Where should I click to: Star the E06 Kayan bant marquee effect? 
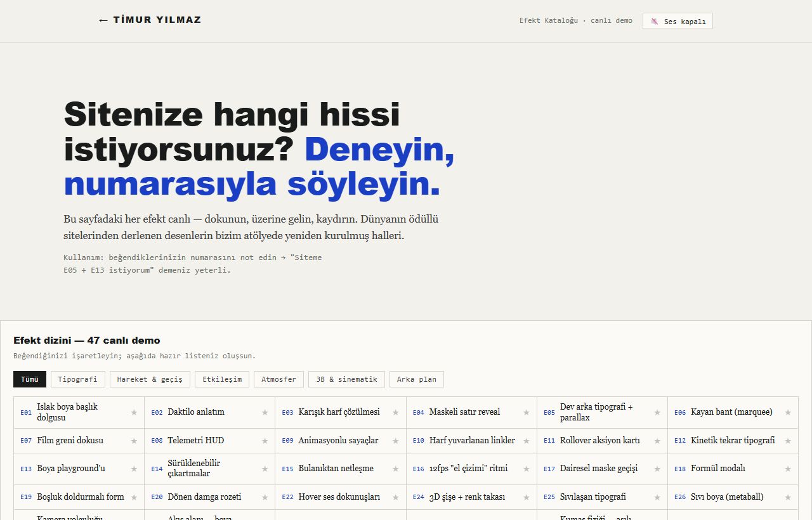pos(787,412)
